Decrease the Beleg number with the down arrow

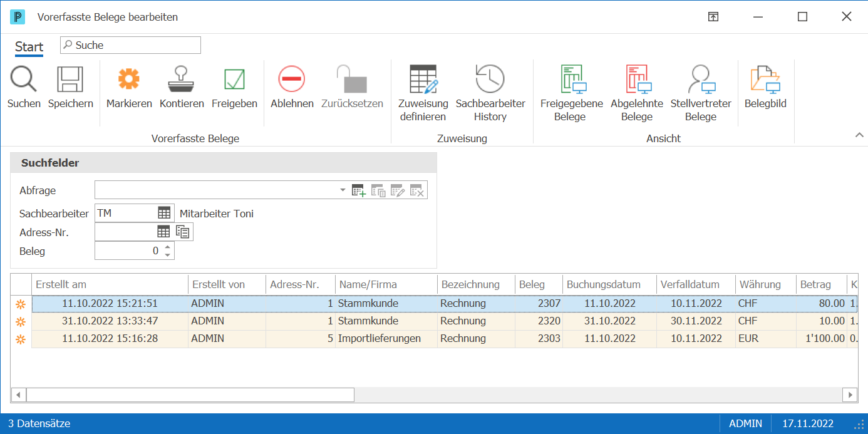pos(167,255)
